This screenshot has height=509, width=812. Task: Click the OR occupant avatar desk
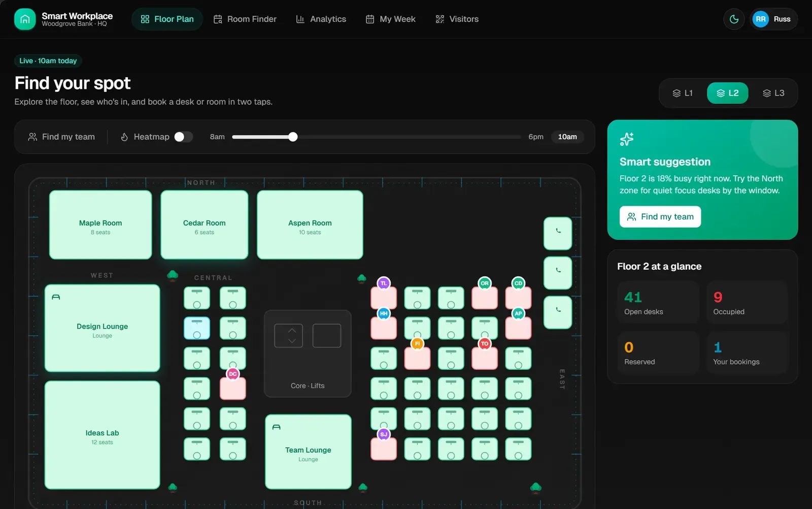point(485,298)
